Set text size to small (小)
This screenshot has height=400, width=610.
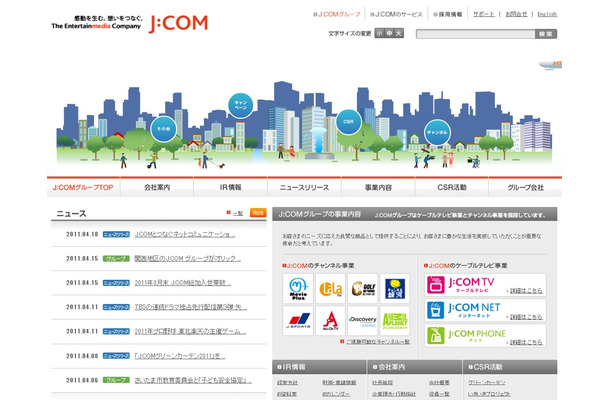[380, 33]
